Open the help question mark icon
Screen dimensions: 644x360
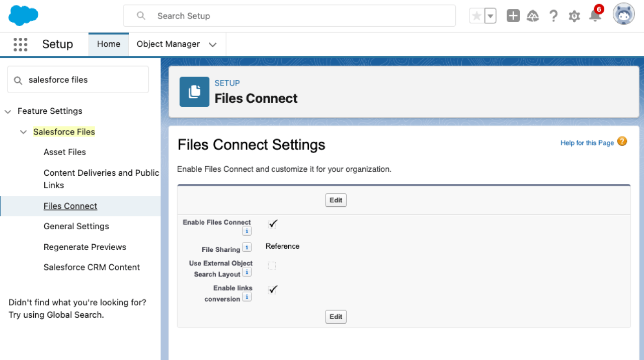pyautogui.click(x=553, y=16)
